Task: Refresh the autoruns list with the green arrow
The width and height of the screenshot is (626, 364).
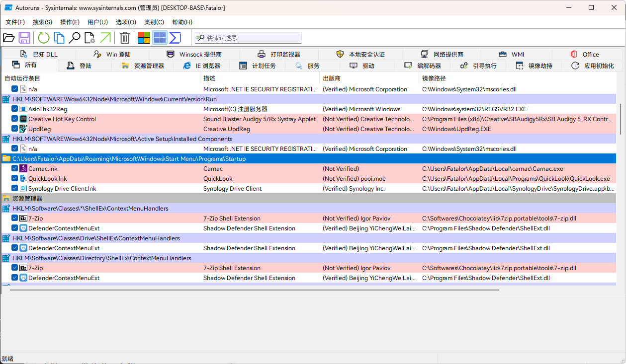Action: pyautogui.click(x=44, y=38)
